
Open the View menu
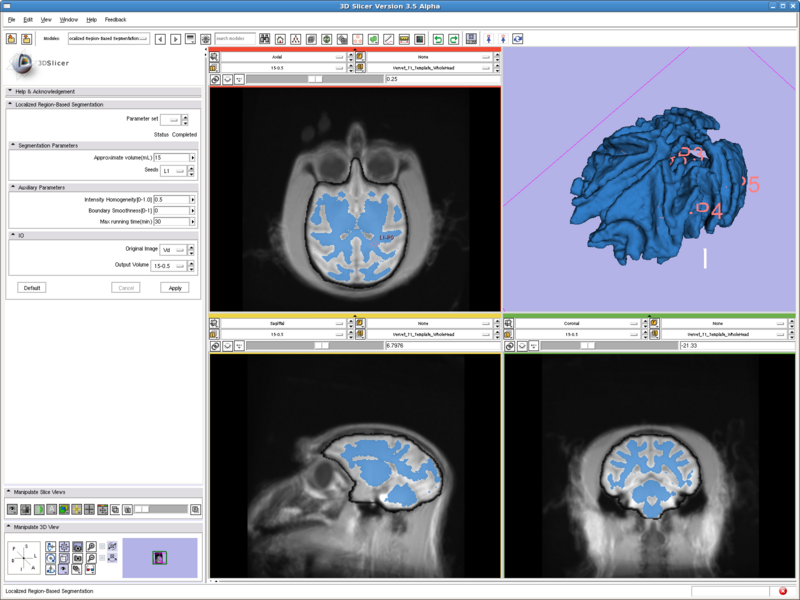[x=46, y=19]
